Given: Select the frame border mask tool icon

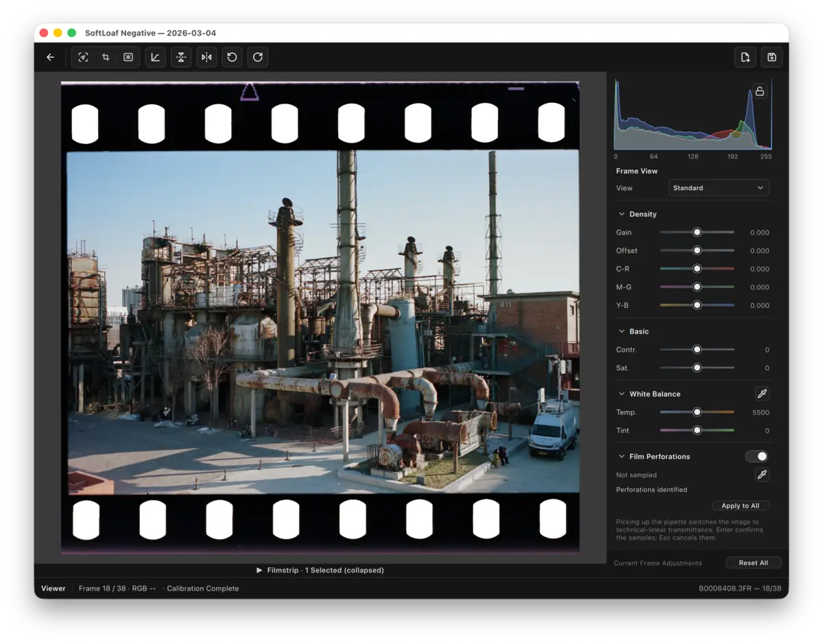Looking at the screenshot, I should click(128, 57).
